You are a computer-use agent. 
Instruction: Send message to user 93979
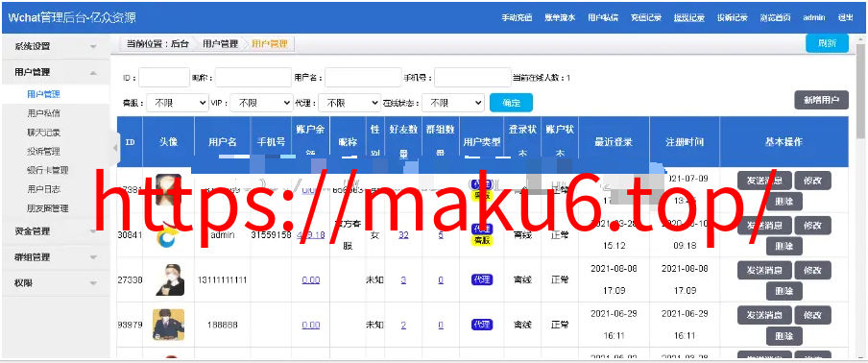[x=764, y=315]
